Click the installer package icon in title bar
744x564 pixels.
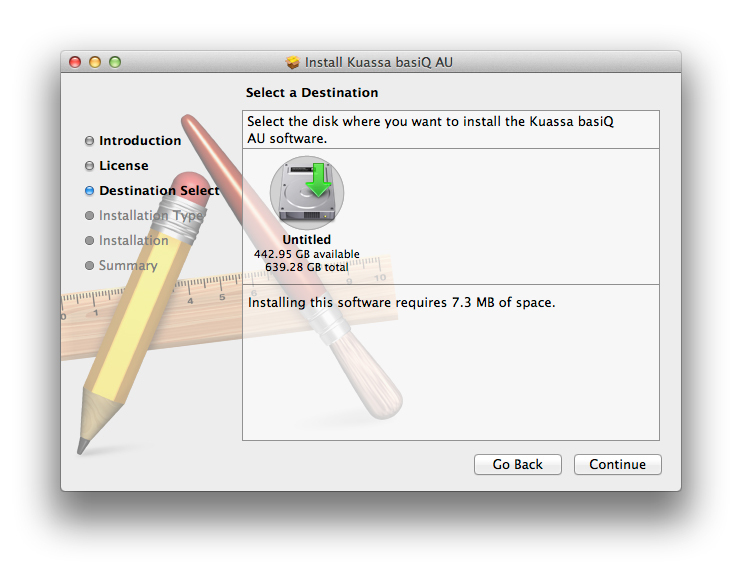tap(293, 62)
